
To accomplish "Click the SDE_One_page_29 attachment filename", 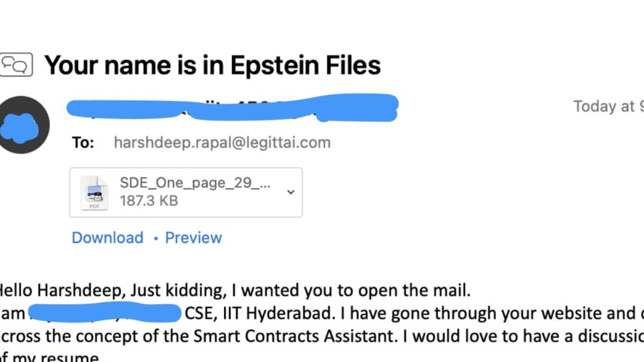I will pyautogui.click(x=195, y=183).
